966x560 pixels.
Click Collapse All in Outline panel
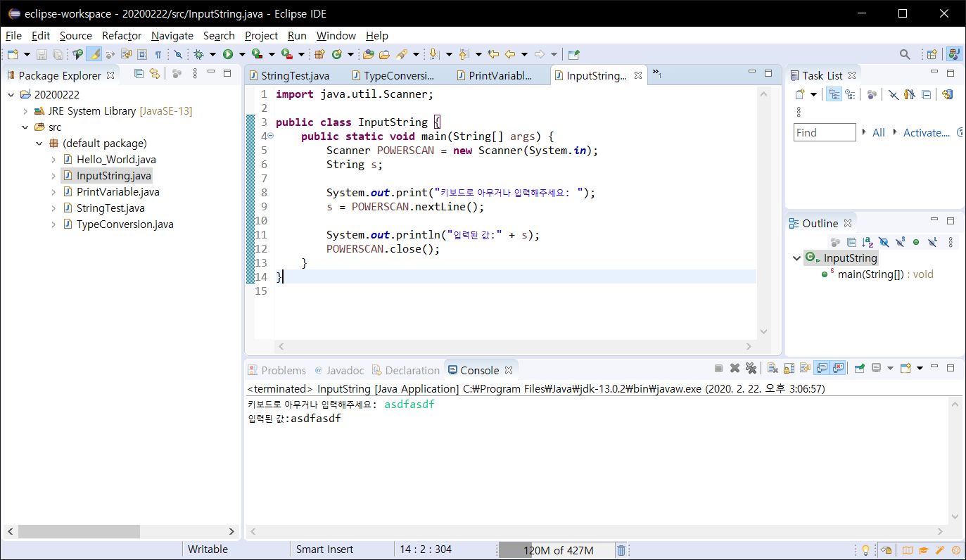(852, 242)
